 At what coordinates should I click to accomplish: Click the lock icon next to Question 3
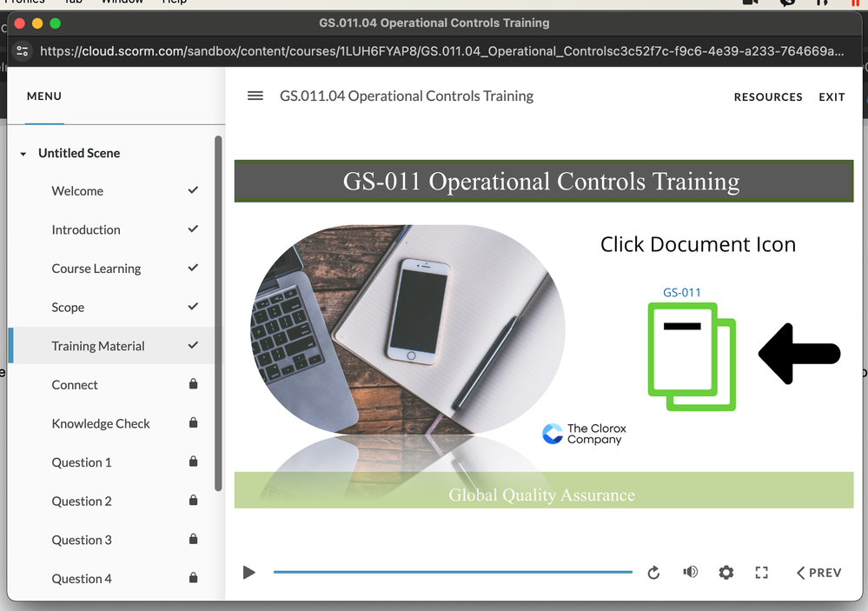(193, 539)
